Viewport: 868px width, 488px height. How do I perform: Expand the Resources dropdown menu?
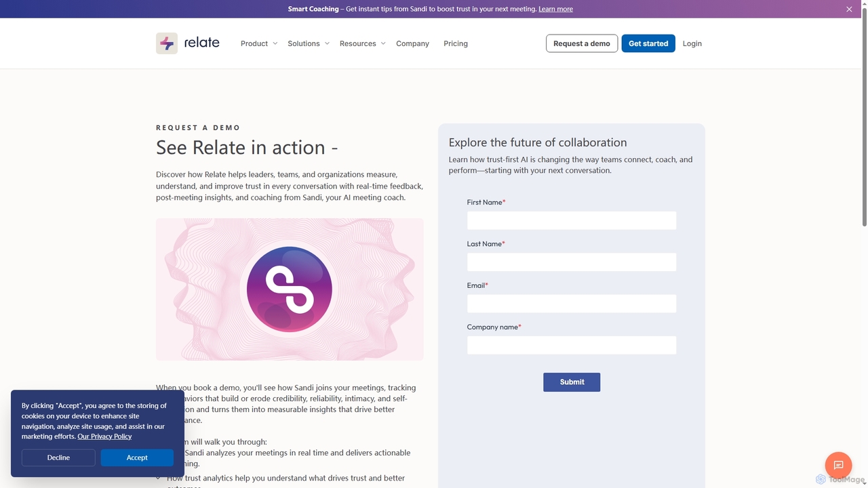click(363, 43)
